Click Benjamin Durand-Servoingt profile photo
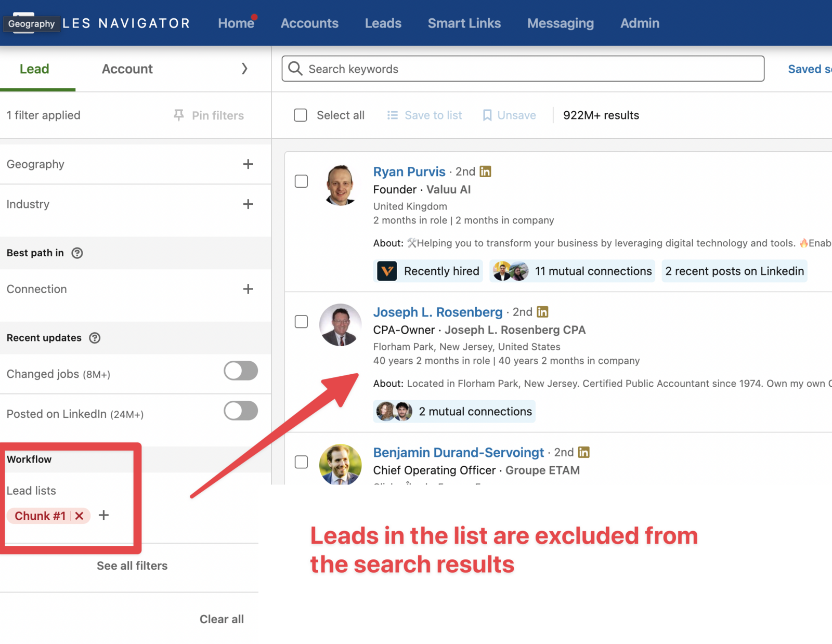 click(340, 464)
